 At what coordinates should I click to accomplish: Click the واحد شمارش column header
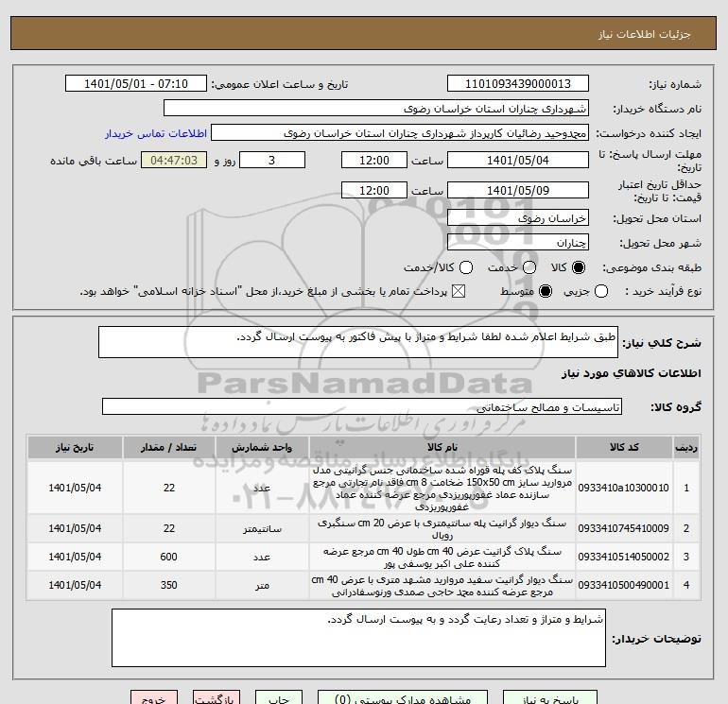coord(262,447)
